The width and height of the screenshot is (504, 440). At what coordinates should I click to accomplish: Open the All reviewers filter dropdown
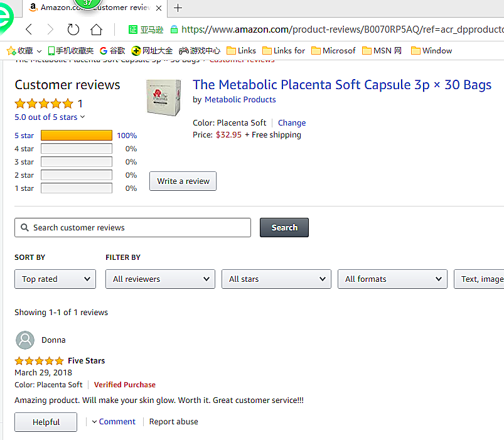pyautogui.click(x=160, y=279)
